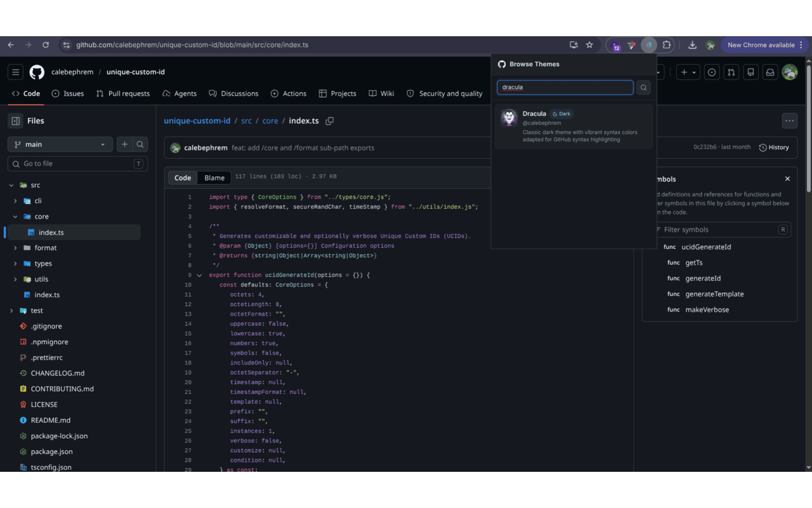Go to GitHub home via Octocat logo
The height and width of the screenshot is (508, 812).
click(37, 72)
